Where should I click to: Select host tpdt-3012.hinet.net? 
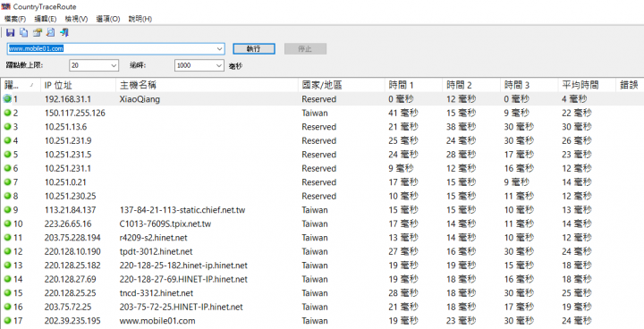point(156,252)
